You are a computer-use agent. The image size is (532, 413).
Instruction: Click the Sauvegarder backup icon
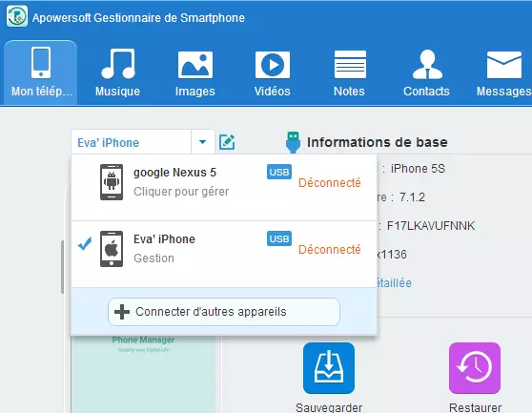pos(329,368)
